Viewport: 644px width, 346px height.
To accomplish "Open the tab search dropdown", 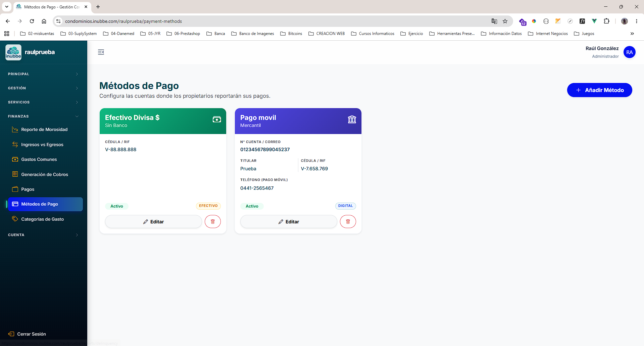I will click(x=7, y=7).
